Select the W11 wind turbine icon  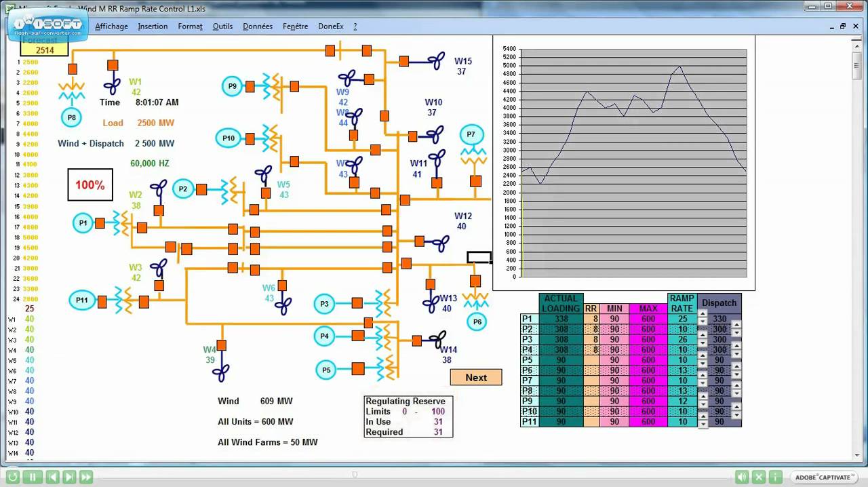(x=438, y=159)
